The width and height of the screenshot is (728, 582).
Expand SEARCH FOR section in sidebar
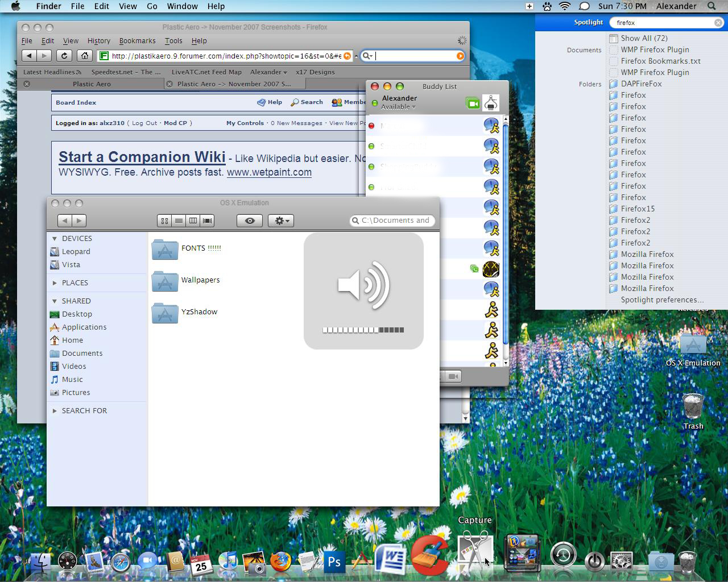[x=55, y=411]
